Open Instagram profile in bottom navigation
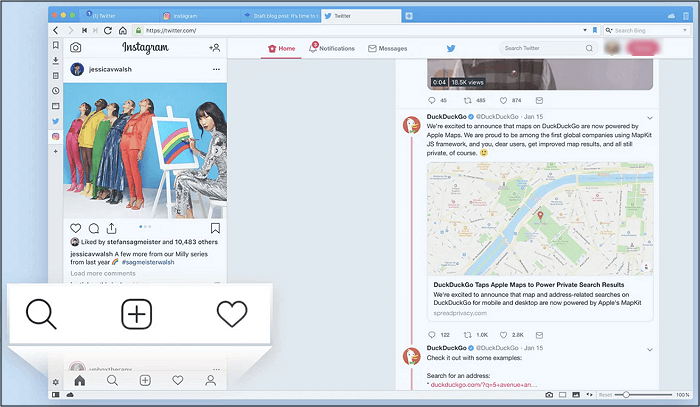The image size is (700, 407). pyautogui.click(x=210, y=380)
